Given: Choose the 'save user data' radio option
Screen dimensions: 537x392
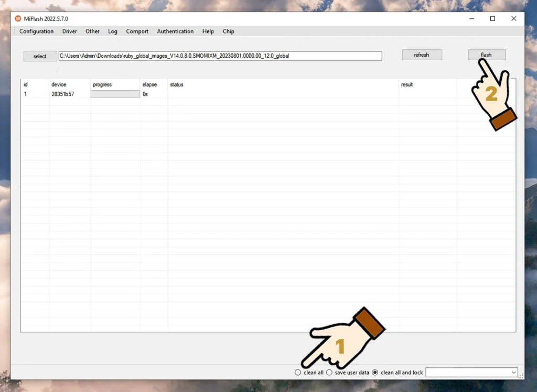Looking at the screenshot, I should [x=329, y=373].
